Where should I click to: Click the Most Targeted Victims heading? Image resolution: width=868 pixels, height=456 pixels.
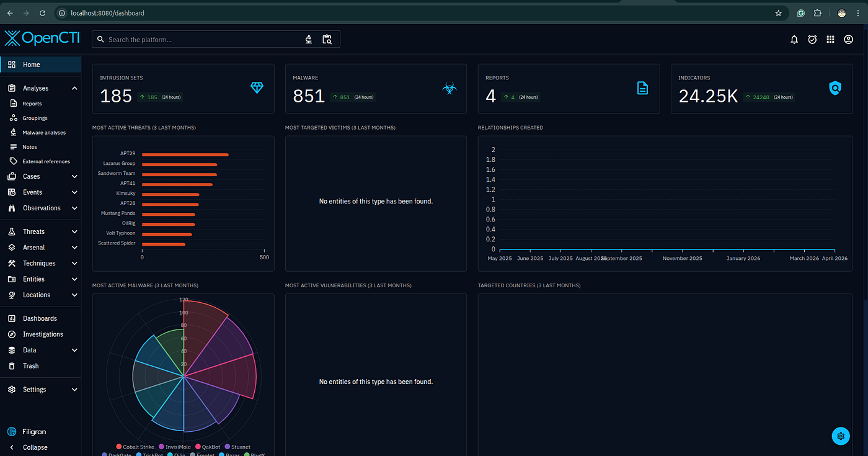point(340,128)
